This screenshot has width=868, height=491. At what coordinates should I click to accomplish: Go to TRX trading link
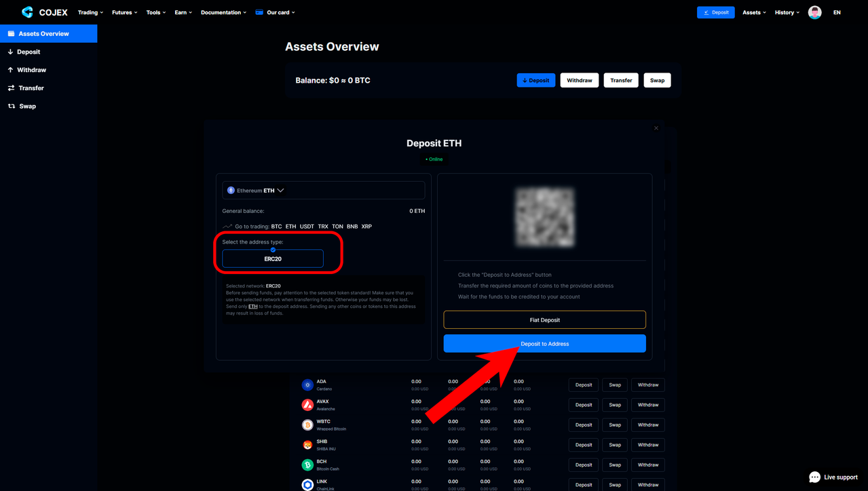323,227
